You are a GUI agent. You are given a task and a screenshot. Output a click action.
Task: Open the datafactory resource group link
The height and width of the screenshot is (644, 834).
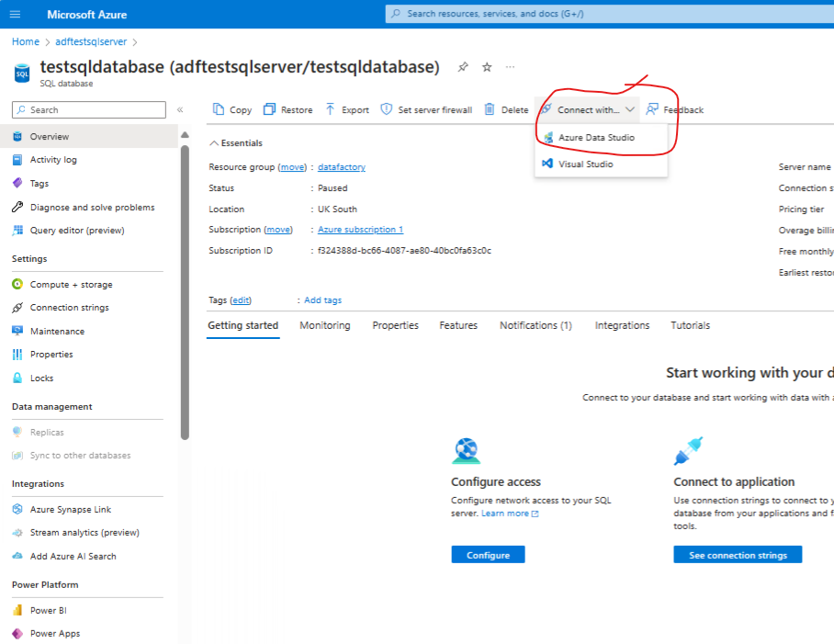[342, 167]
